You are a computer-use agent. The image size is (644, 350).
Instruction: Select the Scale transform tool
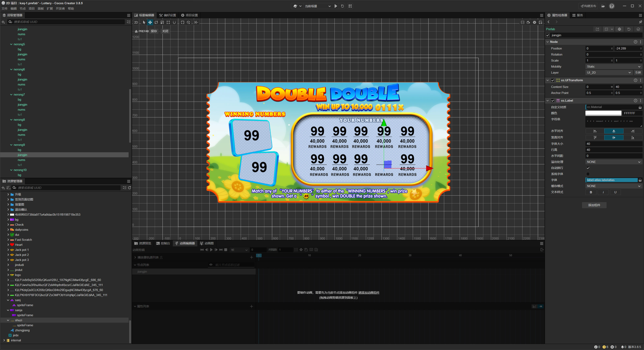point(162,23)
